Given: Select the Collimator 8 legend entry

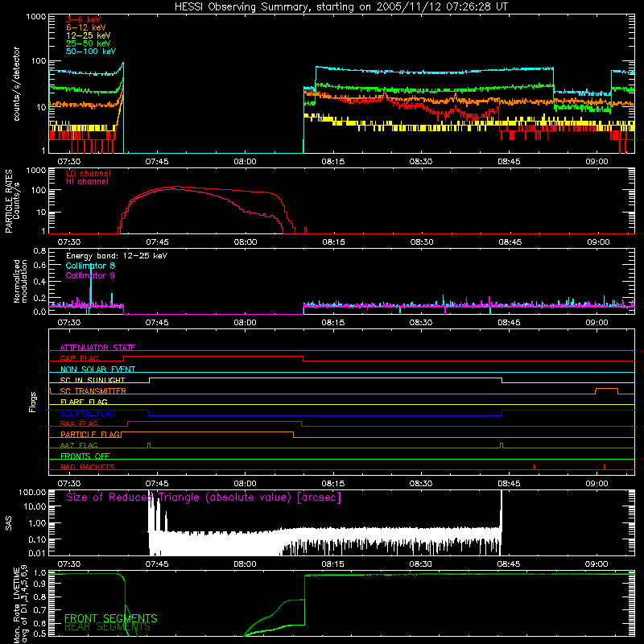Looking at the screenshot, I should point(90,266).
